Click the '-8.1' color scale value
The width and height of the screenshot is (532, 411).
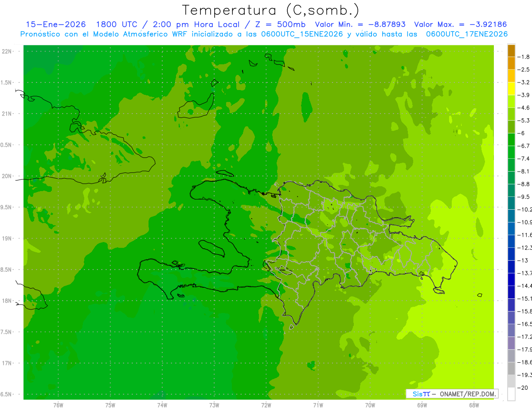(524, 171)
